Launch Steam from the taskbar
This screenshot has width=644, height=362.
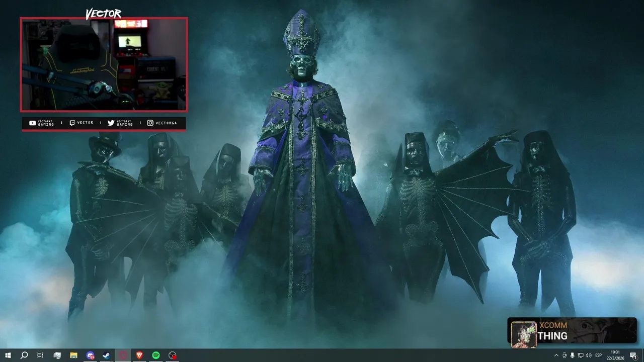107,355
